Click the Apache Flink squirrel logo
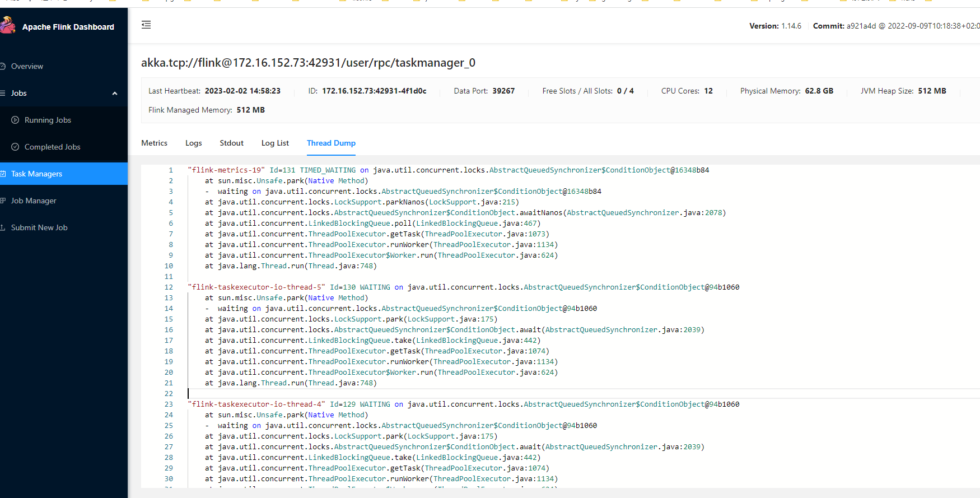This screenshot has height=498, width=980. click(x=7, y=25)
